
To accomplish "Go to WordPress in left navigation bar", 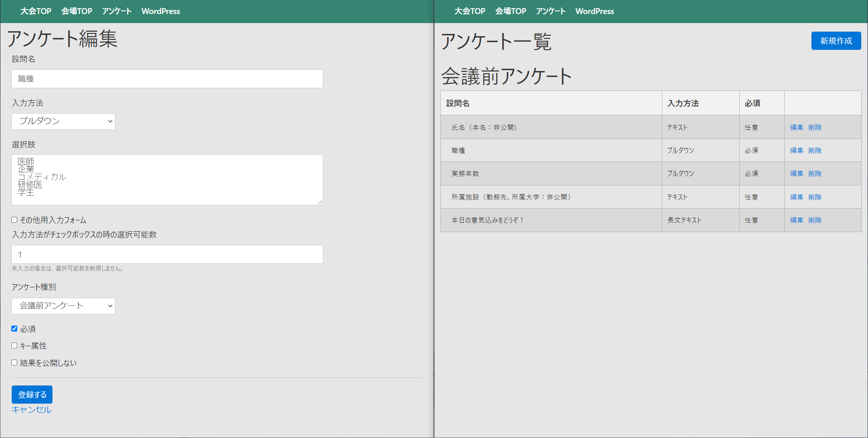I will [160, 11].
